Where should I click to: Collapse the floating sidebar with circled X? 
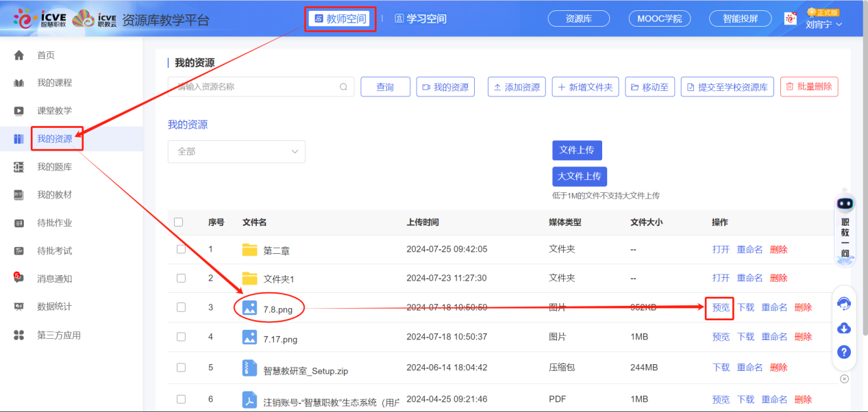coord(843,378)
